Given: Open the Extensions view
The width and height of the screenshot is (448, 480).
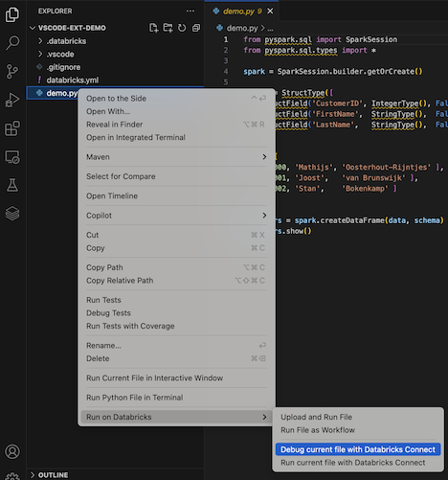Looking at the screenshot, I should (x=12, y=128).
